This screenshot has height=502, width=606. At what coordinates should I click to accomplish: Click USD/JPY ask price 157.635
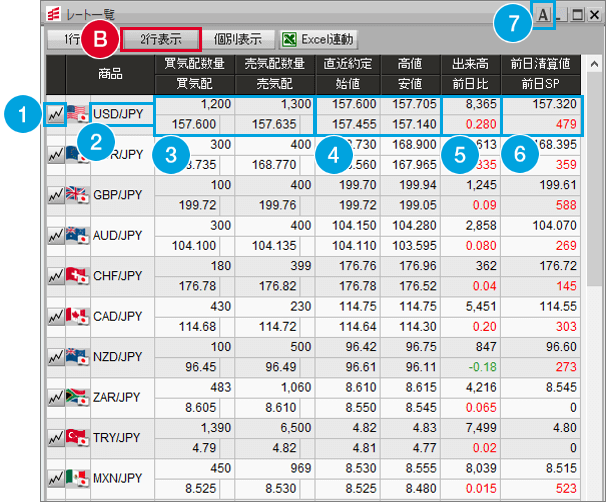[x=274, y=124]
